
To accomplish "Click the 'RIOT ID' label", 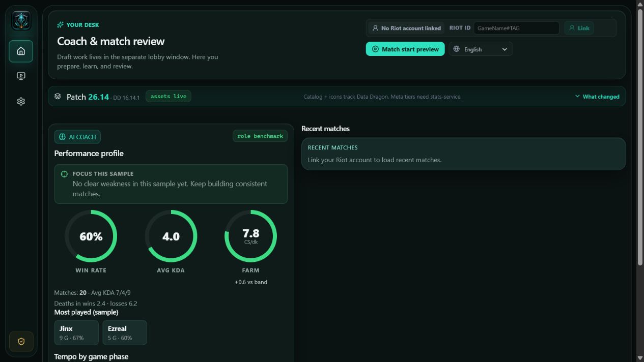I will pyautogui.click(x=460, y=28).
